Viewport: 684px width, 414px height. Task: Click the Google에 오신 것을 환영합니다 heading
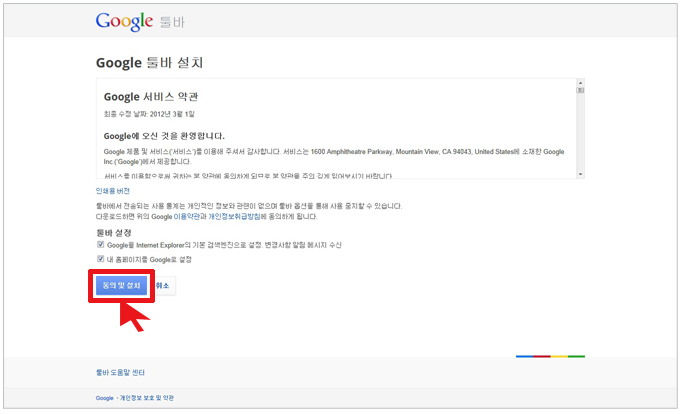coord(164,136)
